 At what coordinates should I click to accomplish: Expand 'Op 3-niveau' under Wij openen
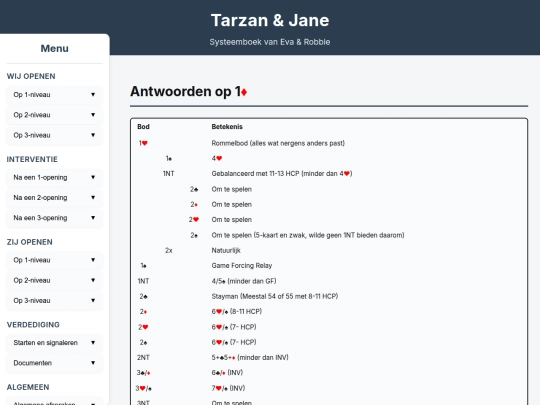(x=54, y=135)
